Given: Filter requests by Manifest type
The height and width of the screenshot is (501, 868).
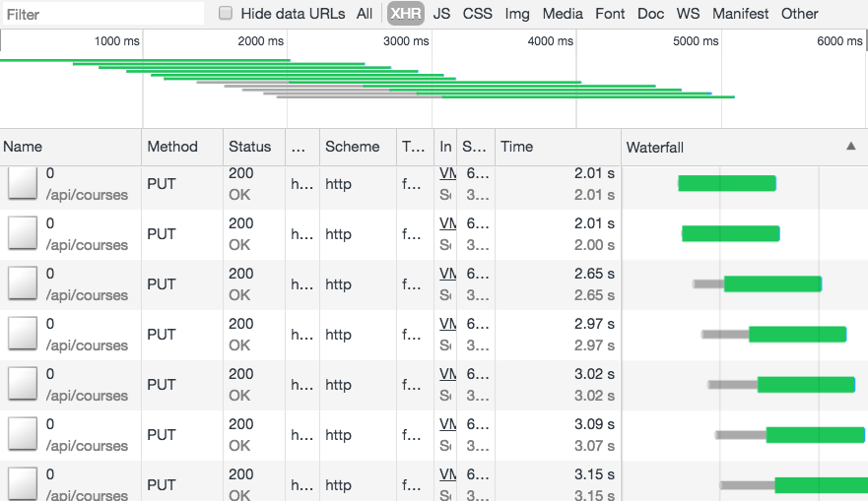Looking at the screenshot, I should (x=740, y=14).
